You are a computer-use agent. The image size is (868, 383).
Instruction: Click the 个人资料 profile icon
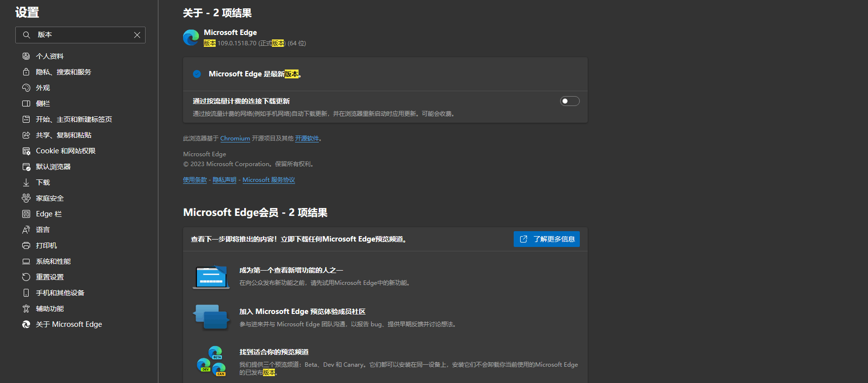click(x=26, y=56)
